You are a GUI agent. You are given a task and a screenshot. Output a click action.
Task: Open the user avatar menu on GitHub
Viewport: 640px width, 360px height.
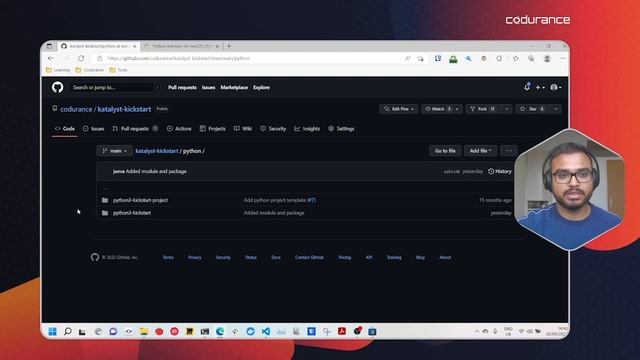[556, 87]
